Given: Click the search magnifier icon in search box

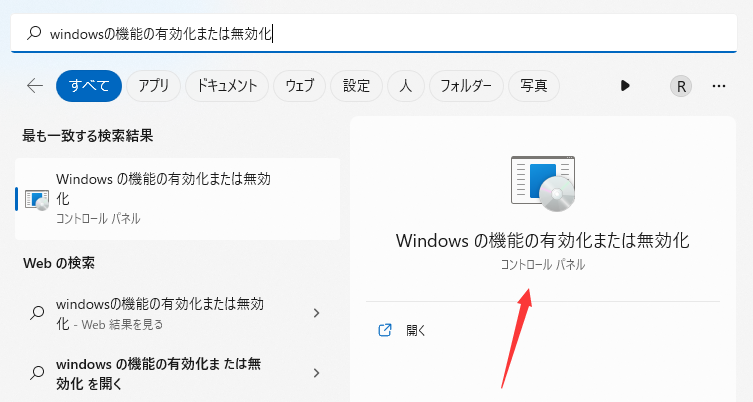Looking at the screenshot, I should (x=34, y=33).
